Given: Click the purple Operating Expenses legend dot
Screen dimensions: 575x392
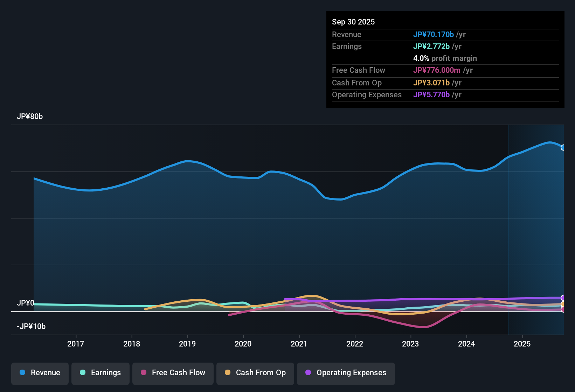Looking at the screenshot, I should coord(308,373).
